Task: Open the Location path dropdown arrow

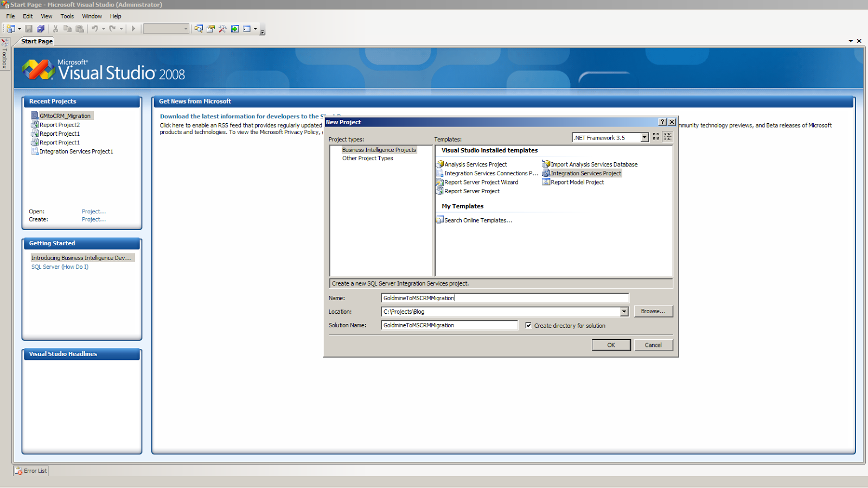Action: [x=624, y=312]
